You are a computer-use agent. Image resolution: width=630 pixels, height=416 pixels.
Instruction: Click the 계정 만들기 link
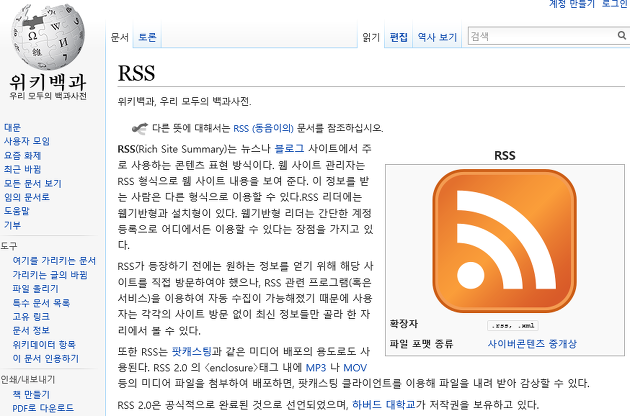point(572,4)
